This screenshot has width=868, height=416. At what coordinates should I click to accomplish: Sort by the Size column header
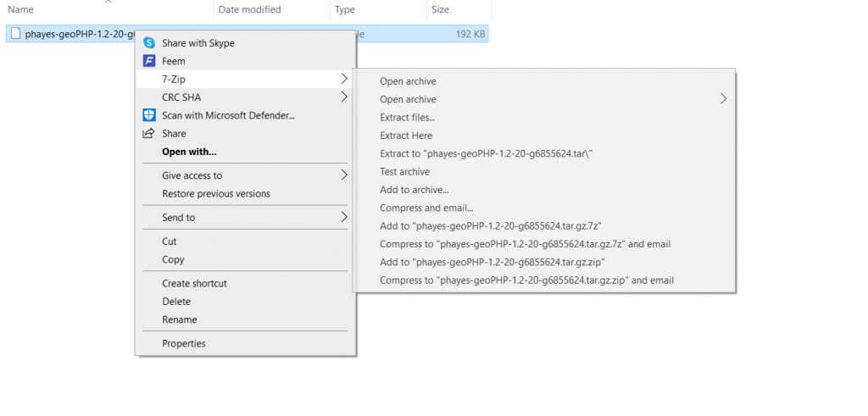(440, 9)
